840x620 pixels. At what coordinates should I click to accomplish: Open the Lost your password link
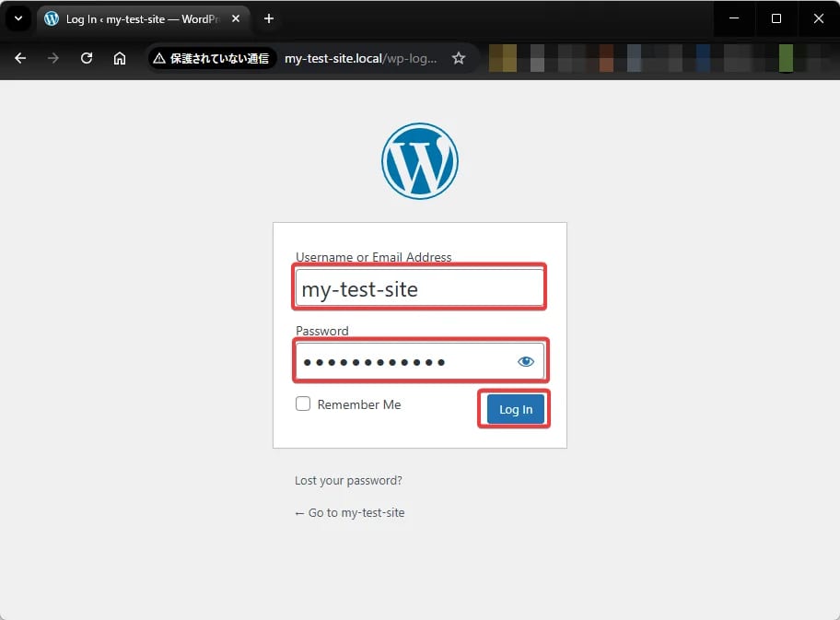(x=348, y=480)
